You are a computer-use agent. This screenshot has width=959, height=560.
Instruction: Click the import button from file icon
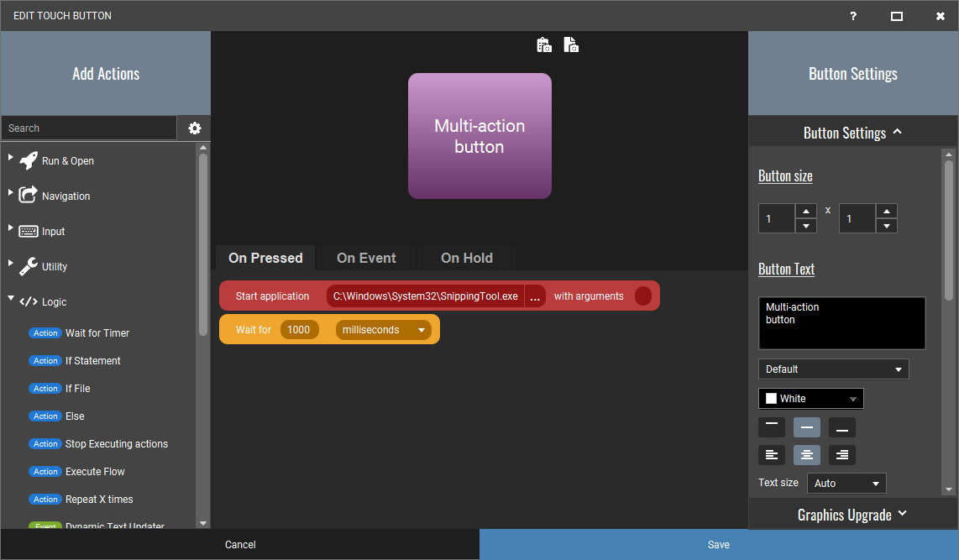pos(570,44)
